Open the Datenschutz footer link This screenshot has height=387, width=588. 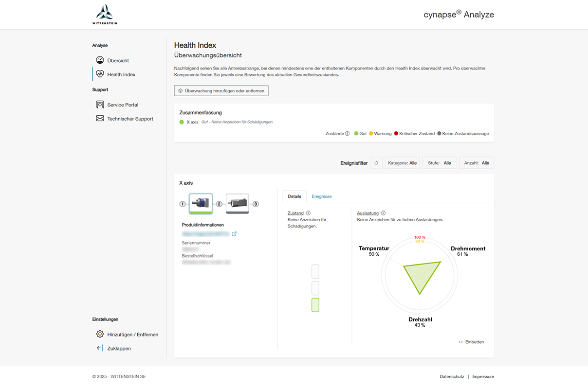pyautogui.click(x=451, y=377)
